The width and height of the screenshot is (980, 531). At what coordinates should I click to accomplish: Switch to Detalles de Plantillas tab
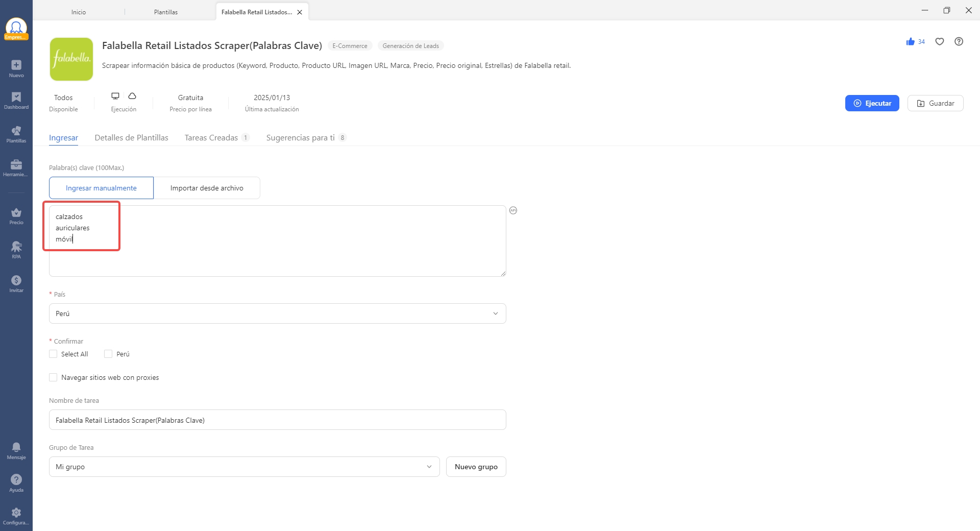coord(131,138)
